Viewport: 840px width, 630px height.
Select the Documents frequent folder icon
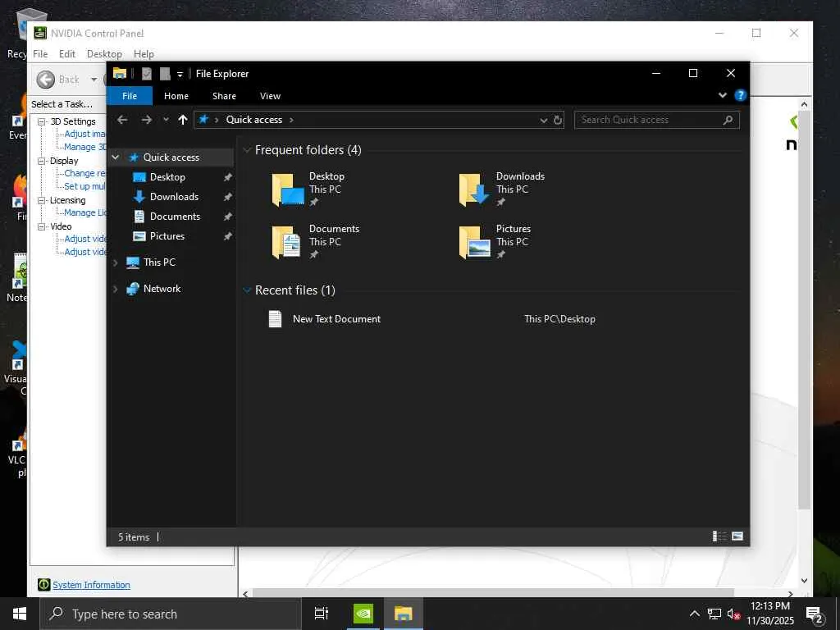286,242
